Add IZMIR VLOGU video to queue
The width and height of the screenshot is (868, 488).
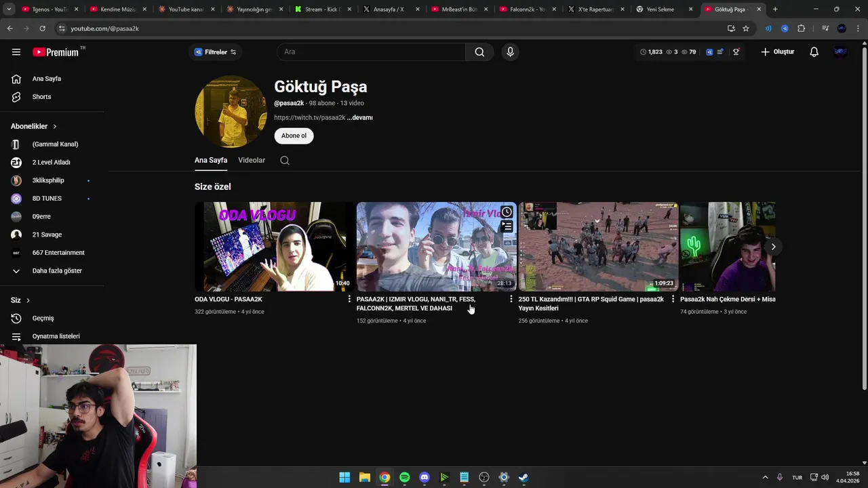[507, 226]
